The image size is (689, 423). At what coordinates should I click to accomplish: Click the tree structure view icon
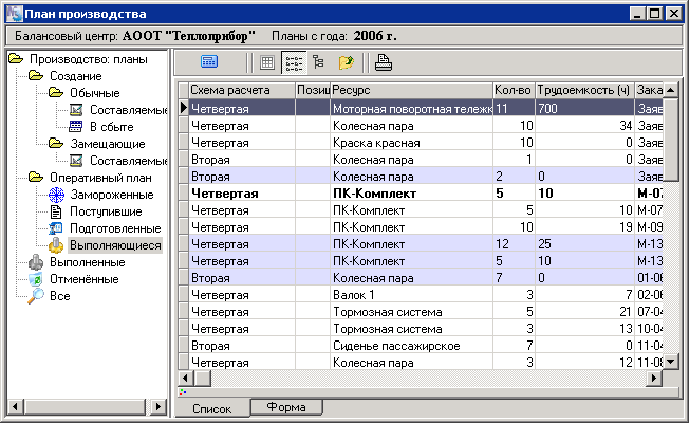pos(319,62)
